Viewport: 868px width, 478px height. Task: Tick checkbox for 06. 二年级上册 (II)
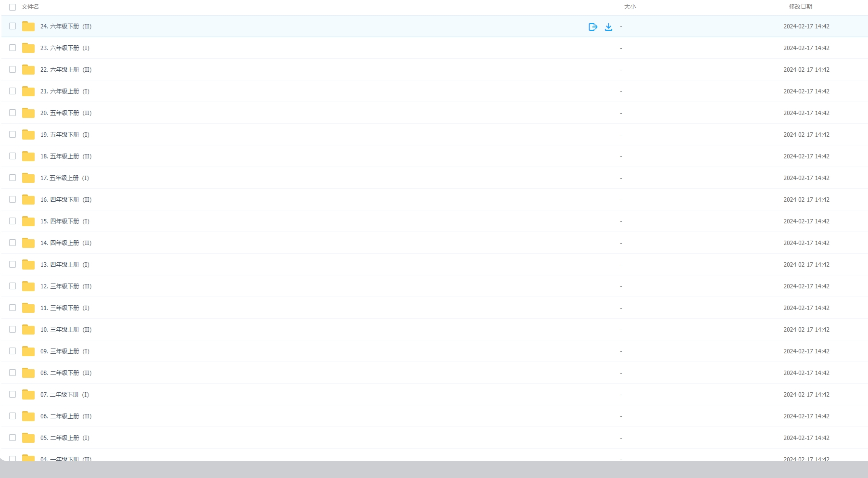pos(13,416)
